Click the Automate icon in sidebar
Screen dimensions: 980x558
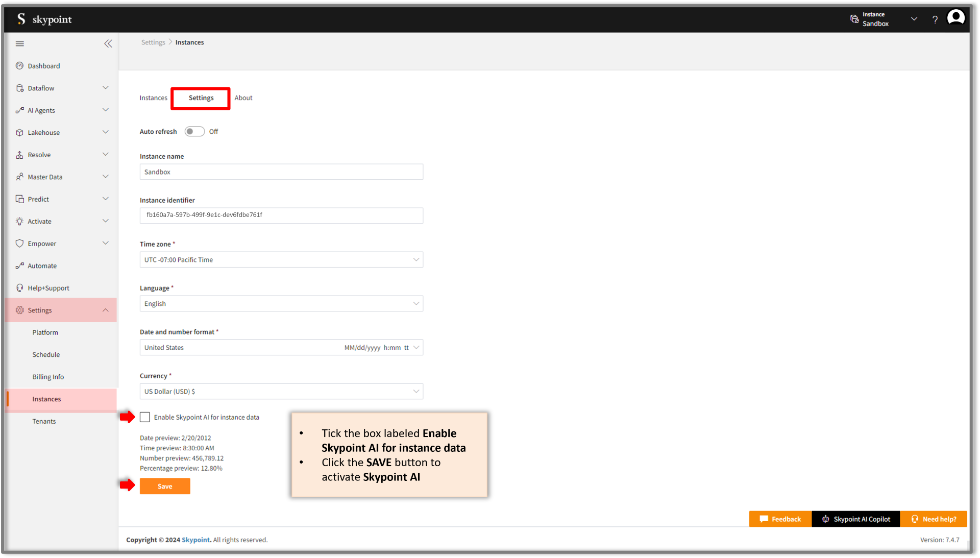click(19, 265)
